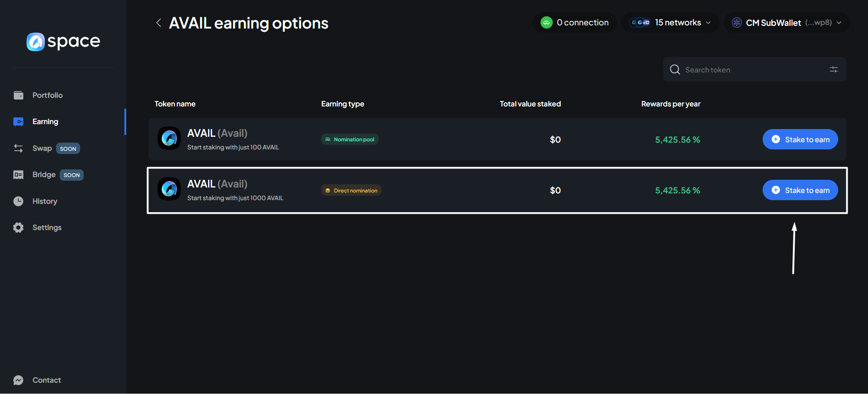Open the CM SubWallet account dropdown

(x=787, y=23)
